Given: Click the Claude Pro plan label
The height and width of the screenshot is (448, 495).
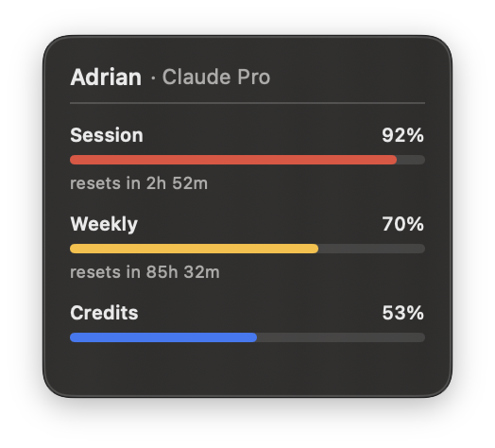Looking at the screenshot, I should (216, 78).
